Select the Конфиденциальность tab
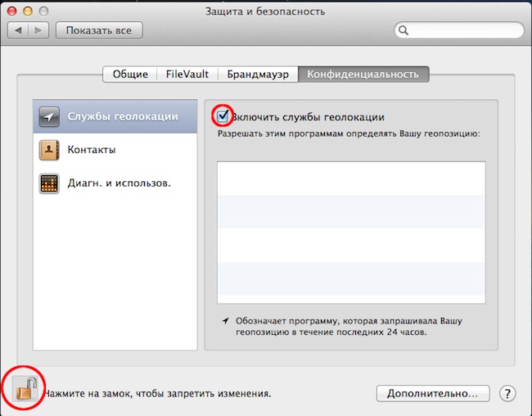Viewport: 532px width, 416px height. [x=363, y=74]
